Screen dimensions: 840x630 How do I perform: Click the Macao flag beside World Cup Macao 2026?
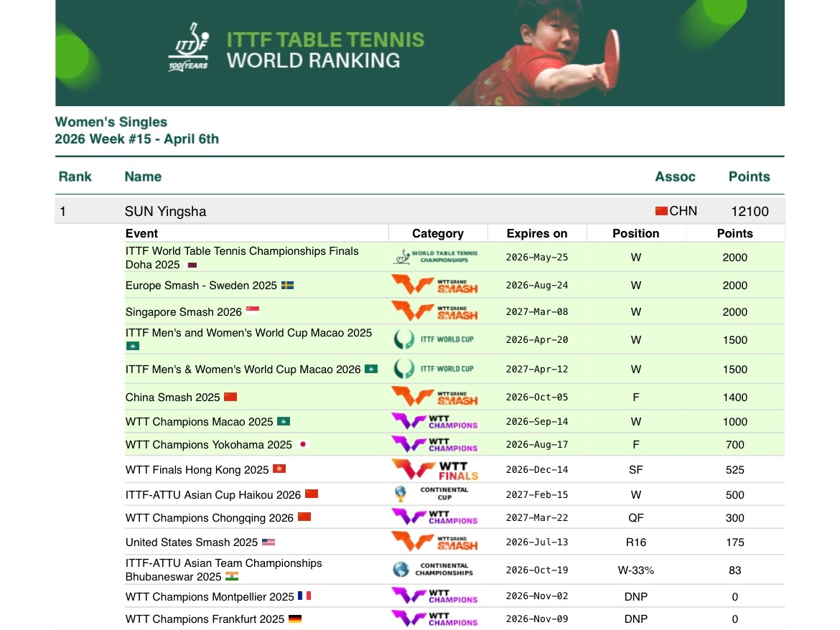tap(371, 369)
